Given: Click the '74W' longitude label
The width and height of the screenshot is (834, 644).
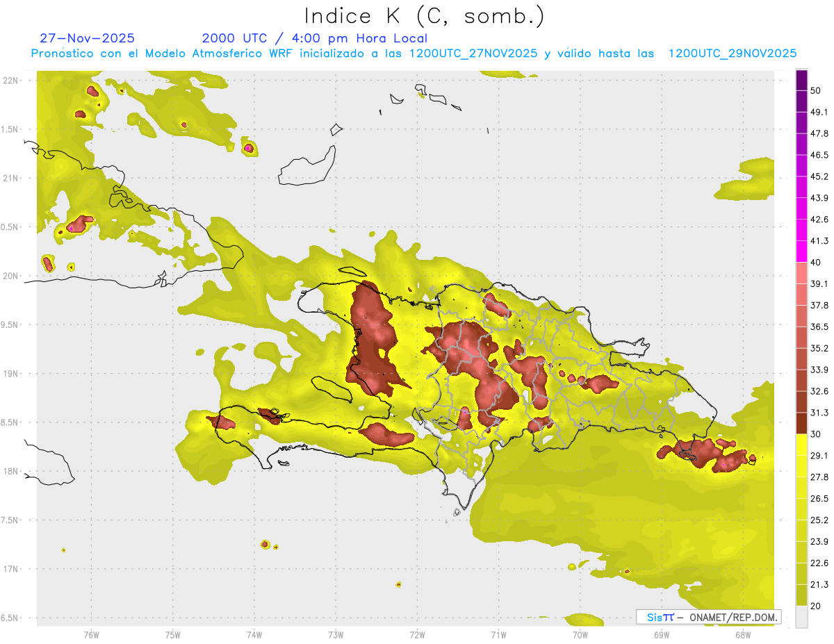Looking at the screenshot, I should (x=254, y=634).
